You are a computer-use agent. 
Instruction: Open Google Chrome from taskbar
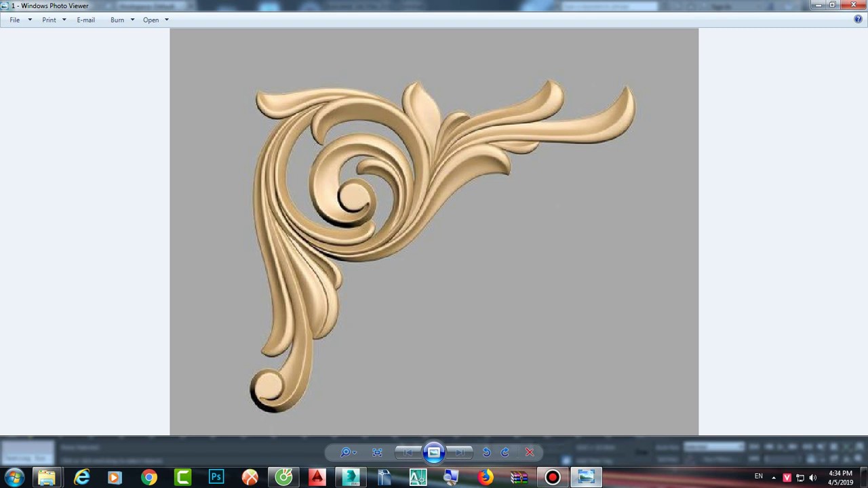point(149,477)
